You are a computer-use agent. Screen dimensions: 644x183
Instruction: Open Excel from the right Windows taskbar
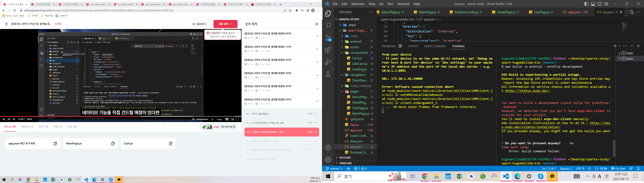pos(460,176)
